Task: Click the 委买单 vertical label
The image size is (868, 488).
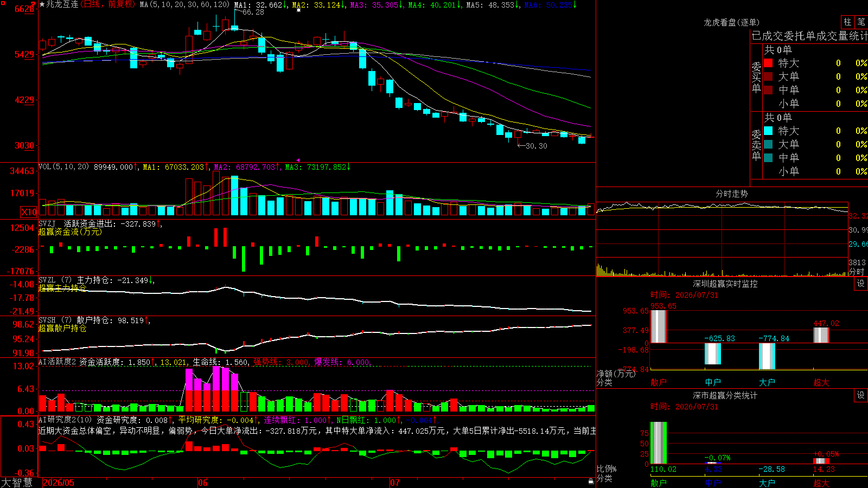Action: coord(756,77)
